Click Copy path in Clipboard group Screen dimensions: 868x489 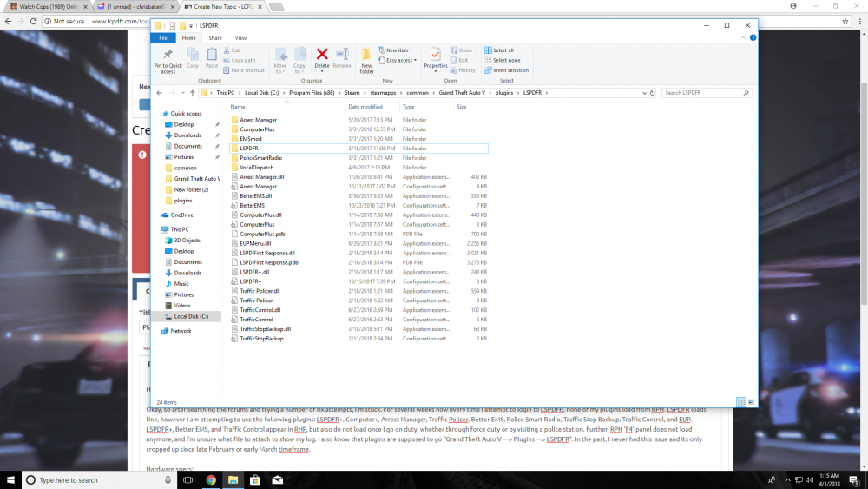[240, 60]
